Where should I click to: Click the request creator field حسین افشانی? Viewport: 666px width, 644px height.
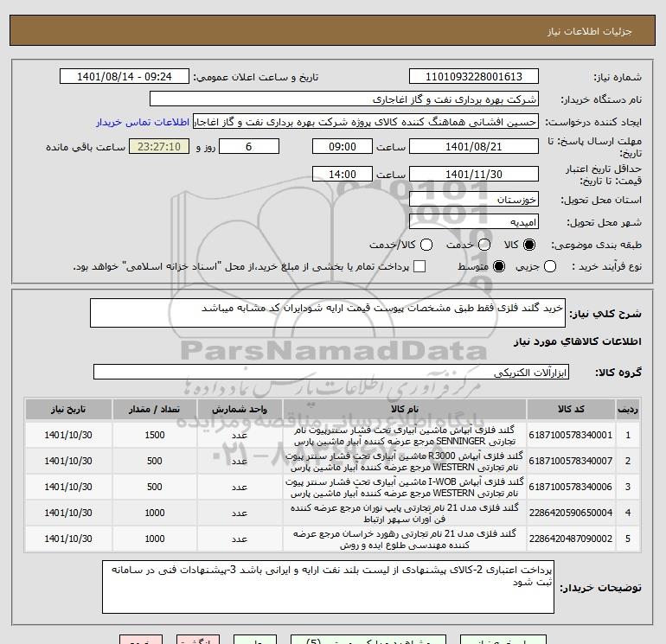(x=366, y=122)
